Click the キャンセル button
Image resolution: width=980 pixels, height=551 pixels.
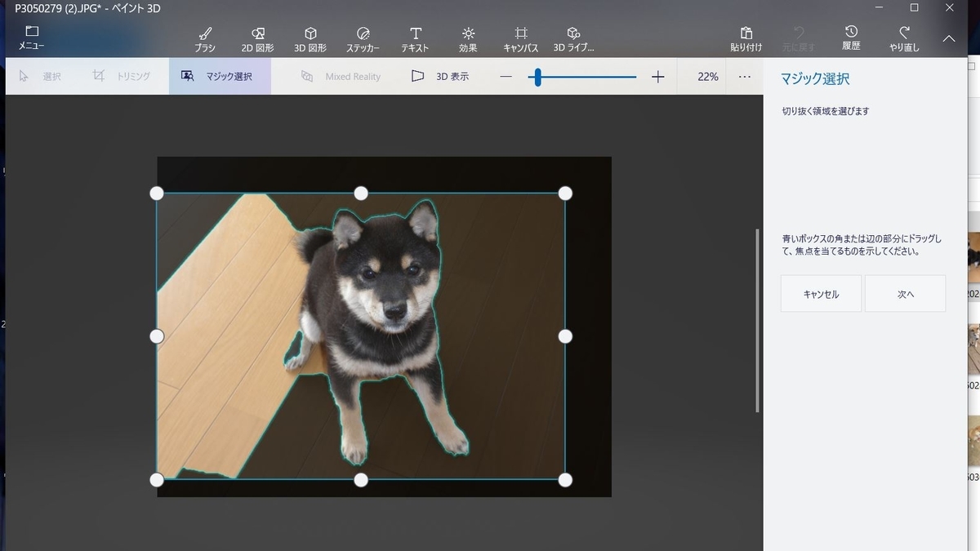[x=821, y=294]
